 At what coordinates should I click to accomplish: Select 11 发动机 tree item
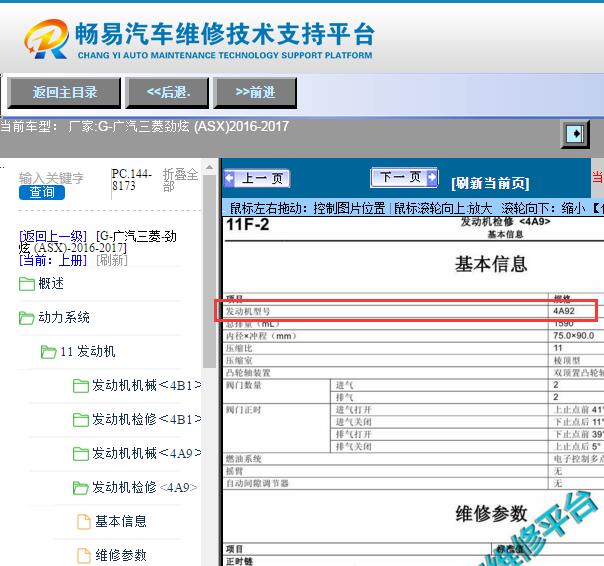click(x=88, y=351)
